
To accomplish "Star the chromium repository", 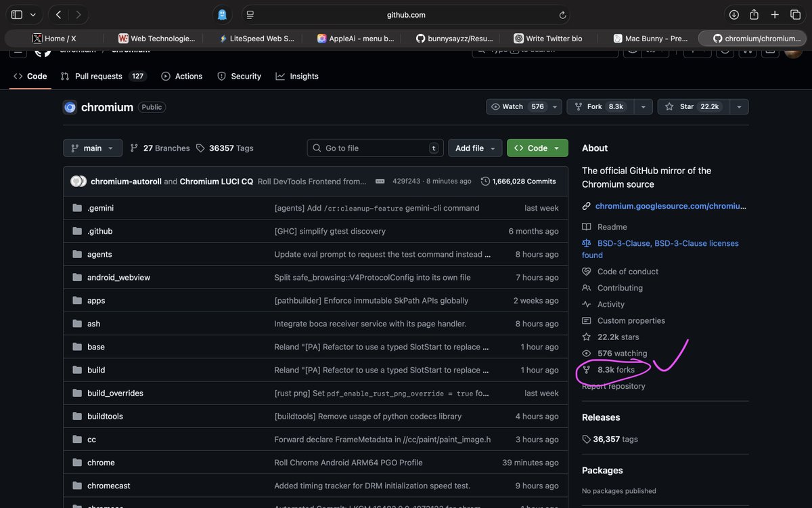I will (x=693, y=106).
